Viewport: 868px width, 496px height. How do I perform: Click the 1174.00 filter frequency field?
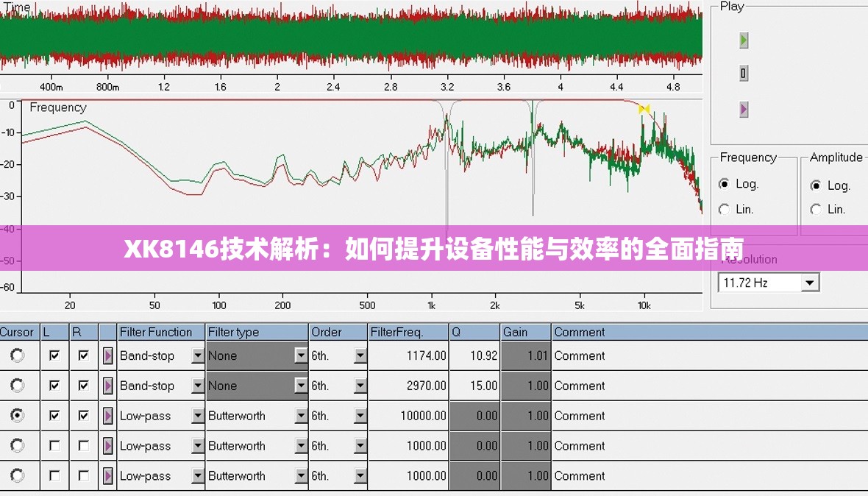pyautogui.click(x=408, y=356)
